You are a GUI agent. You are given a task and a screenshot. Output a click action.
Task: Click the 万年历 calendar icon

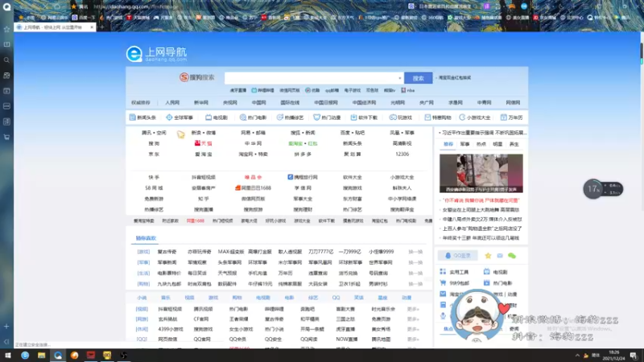(x=503, y=117)
